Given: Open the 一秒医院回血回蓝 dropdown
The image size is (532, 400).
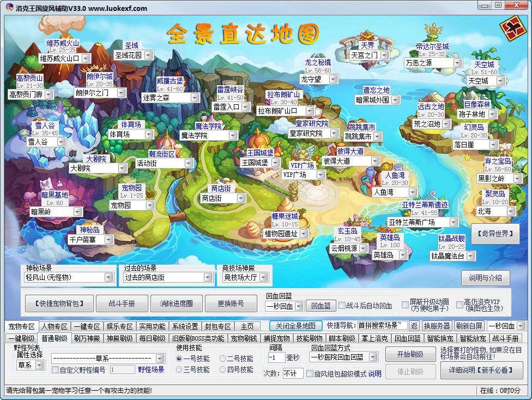Looking at the screenshot, I should click(373, 357).
